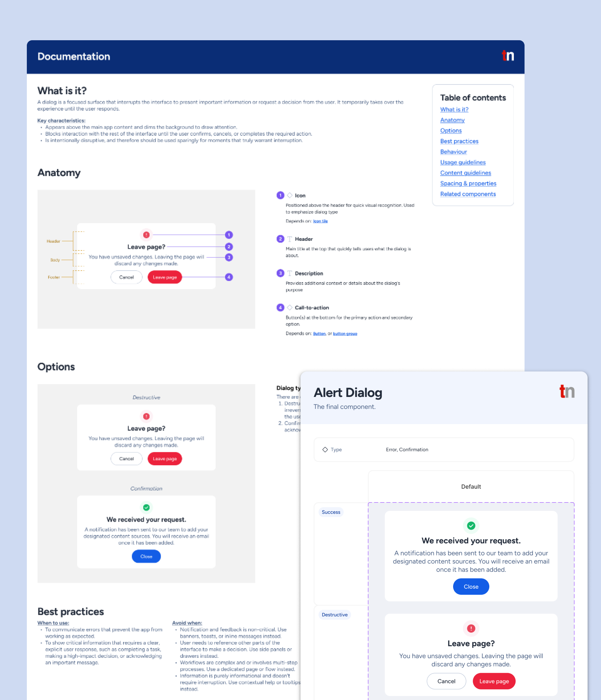Image resolution: width=601 pixels, height=700 pixels.
Task: Open the Best practices section from table of contents
Action: point(459,141)
